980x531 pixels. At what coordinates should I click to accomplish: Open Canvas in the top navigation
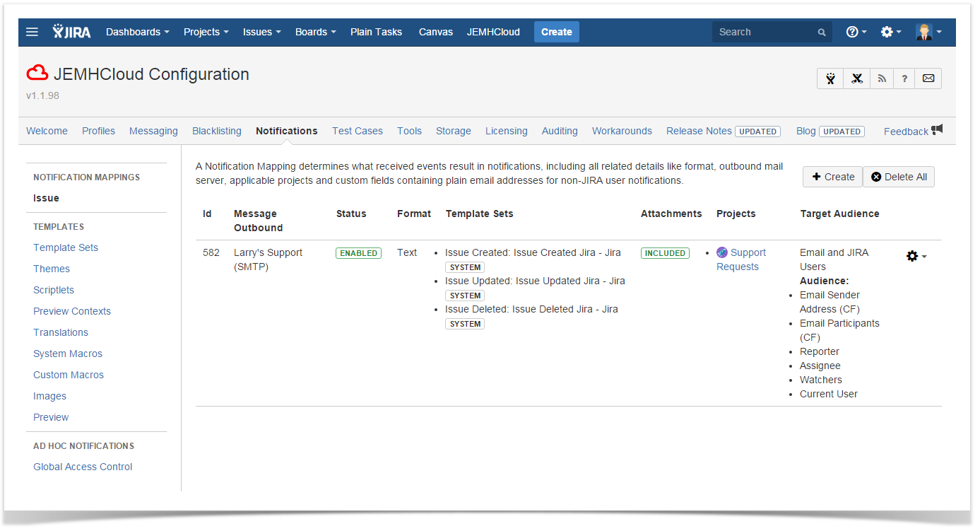(x=436, y=32)
